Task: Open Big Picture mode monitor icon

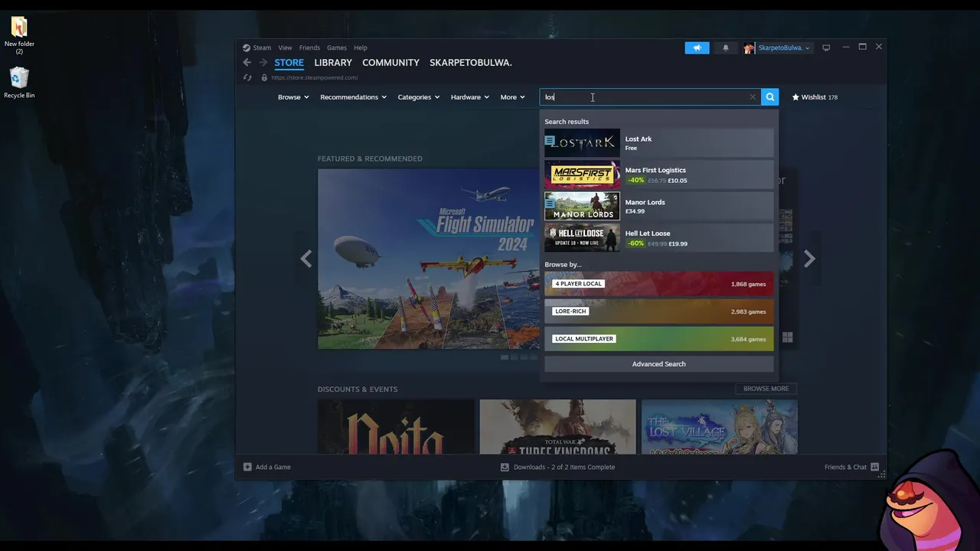Action: (x=826, y=47)
